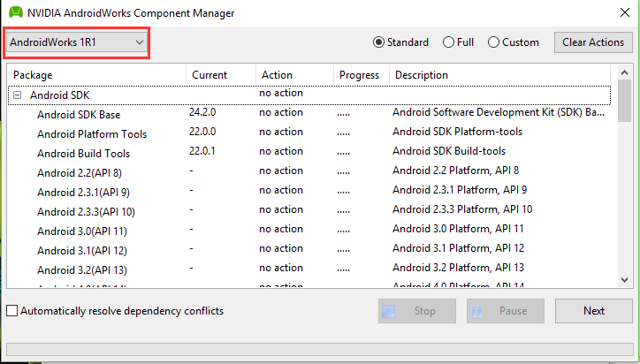Select the Android Platform Tools row
The width and height of the screenshot is (640, 364).
309,133
